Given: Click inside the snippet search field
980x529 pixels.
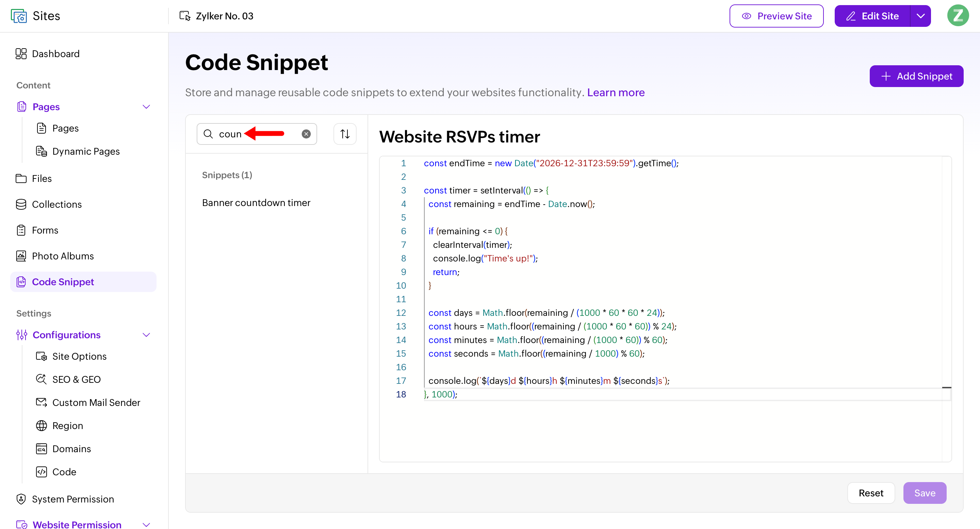Looking at the screenshot, I should 257,134.
